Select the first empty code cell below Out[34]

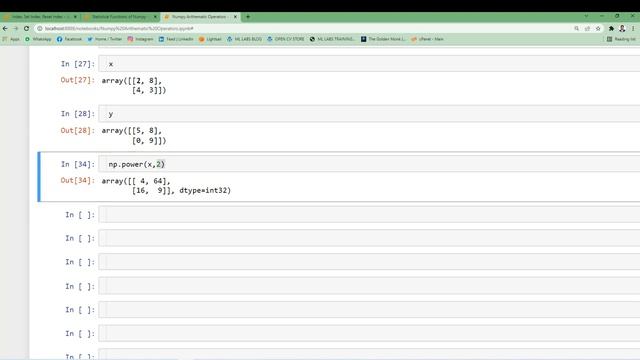point(369,214)
